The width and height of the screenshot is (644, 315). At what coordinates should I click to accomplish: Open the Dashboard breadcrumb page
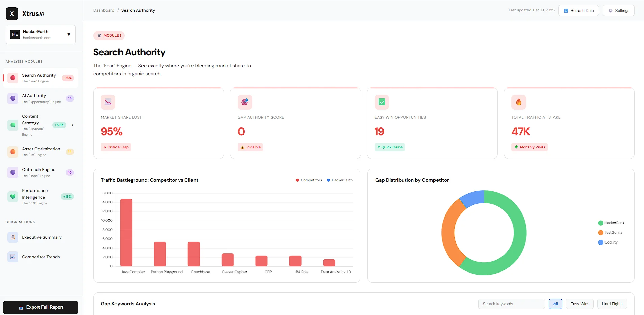(104, 10)
